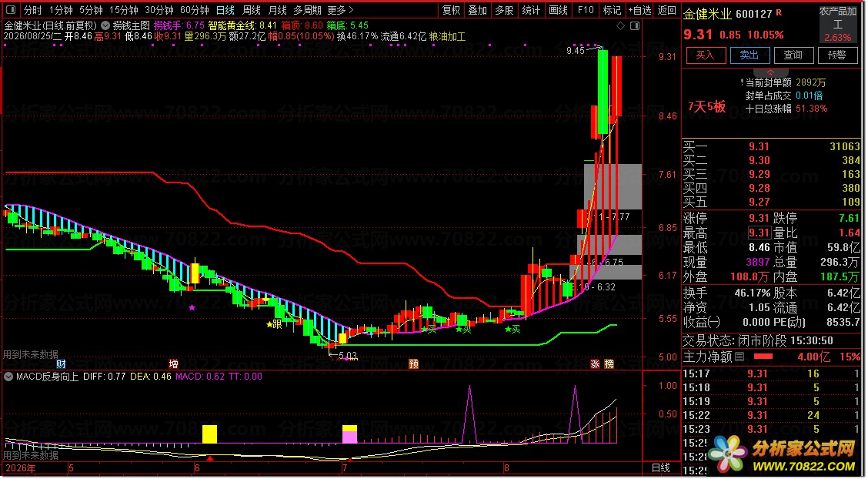This screenshot has height=479, width=868.
Task: Open the 统计 statistics tool
Action: pos(531,10)
